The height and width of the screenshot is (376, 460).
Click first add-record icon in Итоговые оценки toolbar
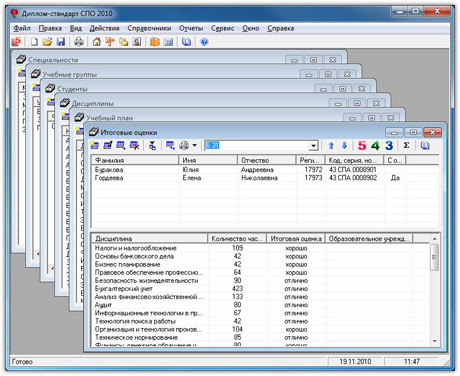[95, 145]
